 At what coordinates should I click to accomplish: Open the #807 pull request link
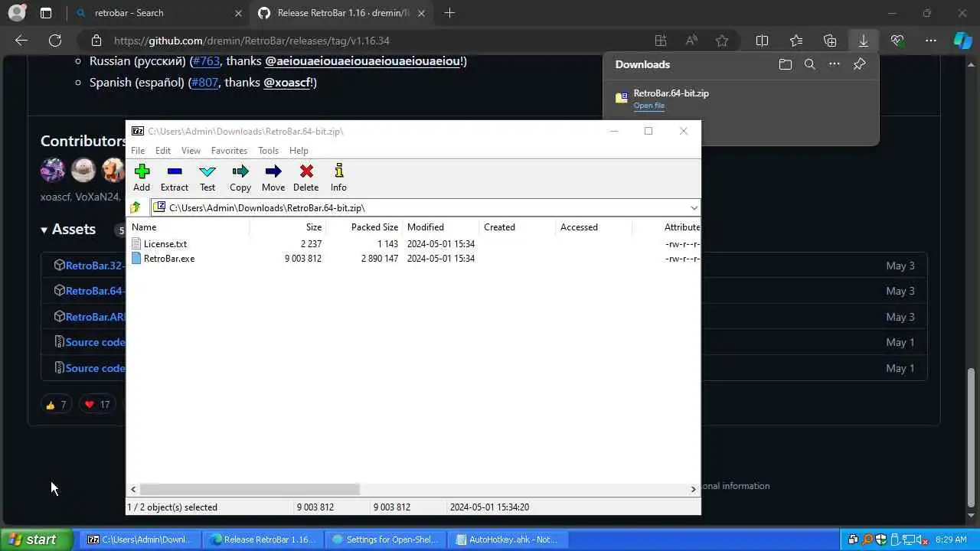pos(204,82)
